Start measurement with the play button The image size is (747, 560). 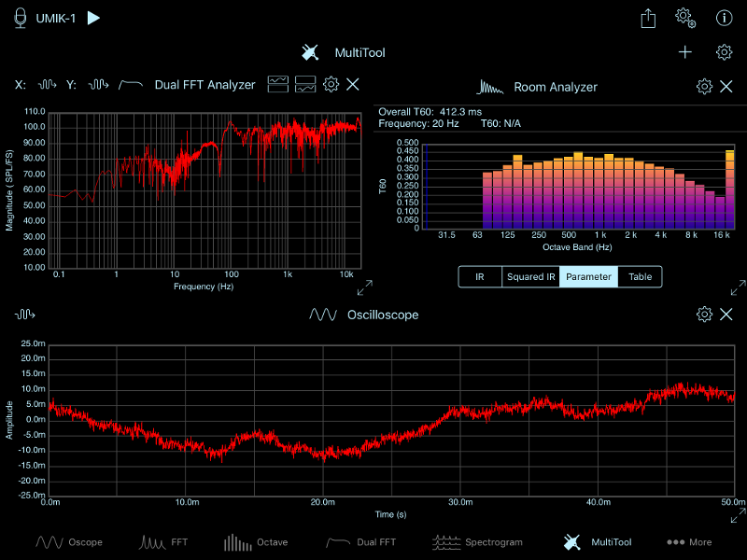[x=93, y=18]
